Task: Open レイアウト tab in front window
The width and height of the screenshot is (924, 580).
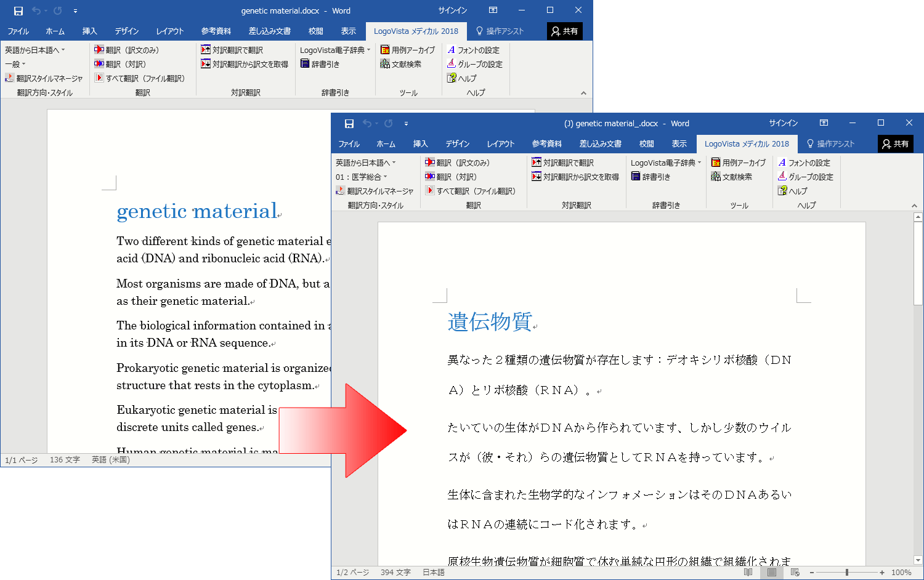Action: pos(501,143)
